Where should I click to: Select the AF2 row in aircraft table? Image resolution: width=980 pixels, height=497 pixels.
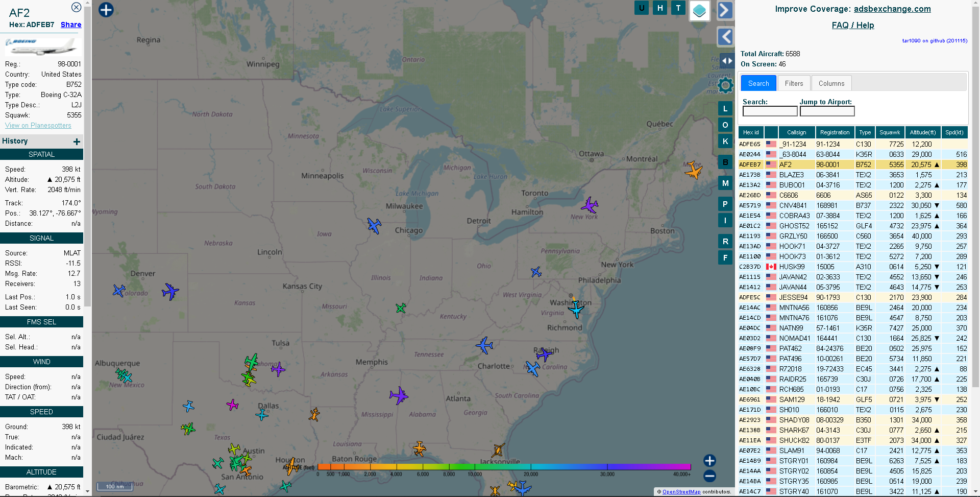pos(853,164)
